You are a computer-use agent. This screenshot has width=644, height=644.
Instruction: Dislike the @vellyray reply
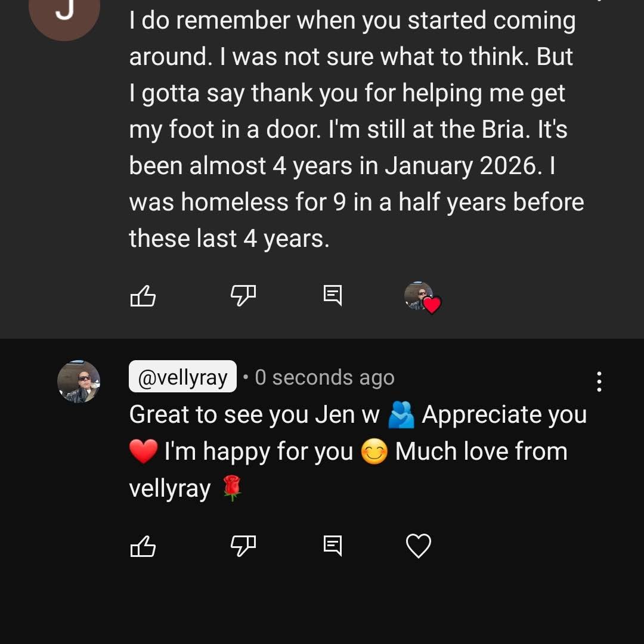243,545
